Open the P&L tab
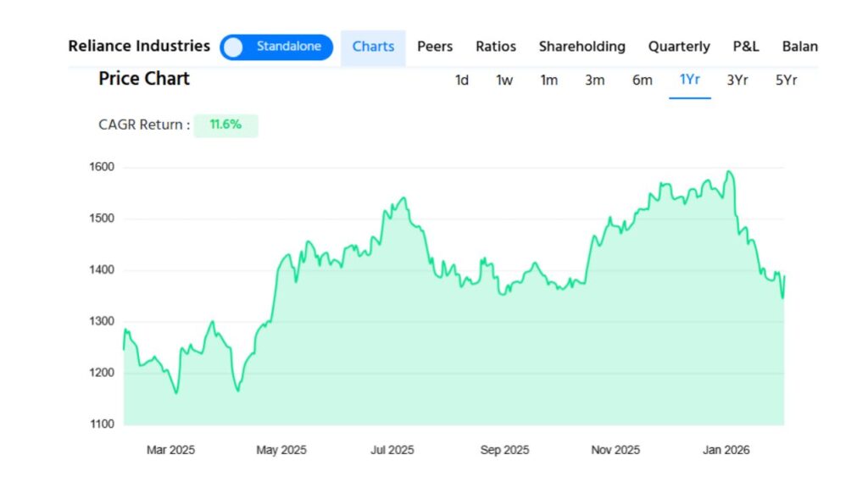The width and height of the screenshot is (868, 488). [x=745, y=47]
